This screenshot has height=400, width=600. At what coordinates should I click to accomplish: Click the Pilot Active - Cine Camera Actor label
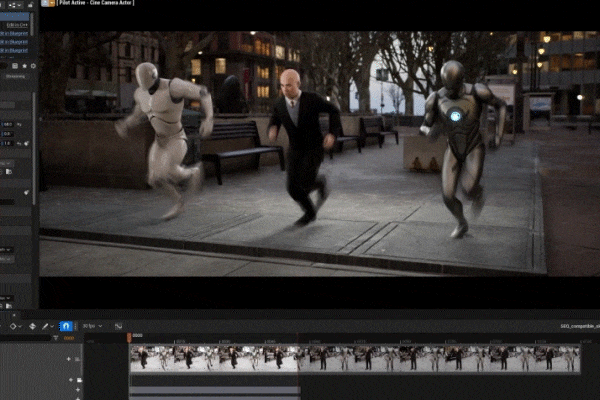point(95,3)
